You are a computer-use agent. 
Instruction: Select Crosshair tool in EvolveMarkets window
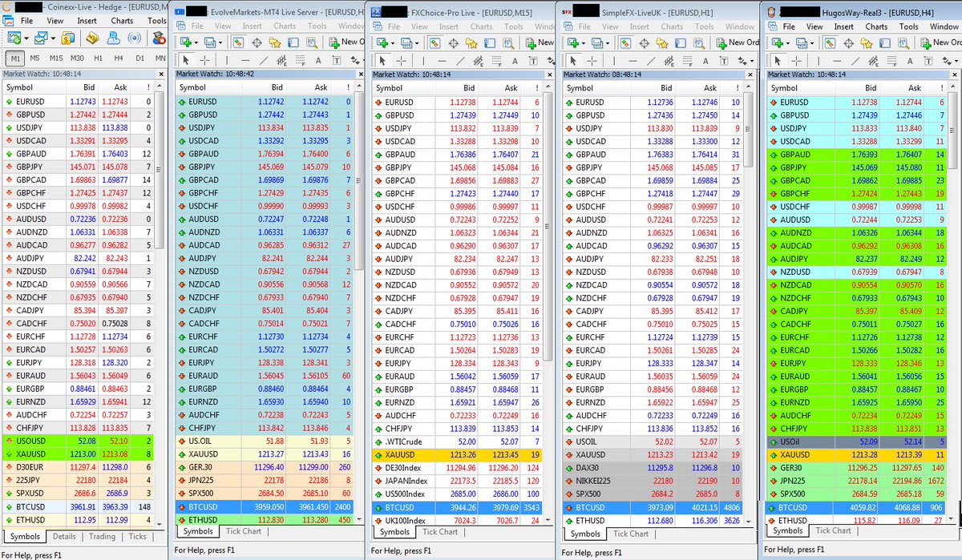(x=204, y=60)
